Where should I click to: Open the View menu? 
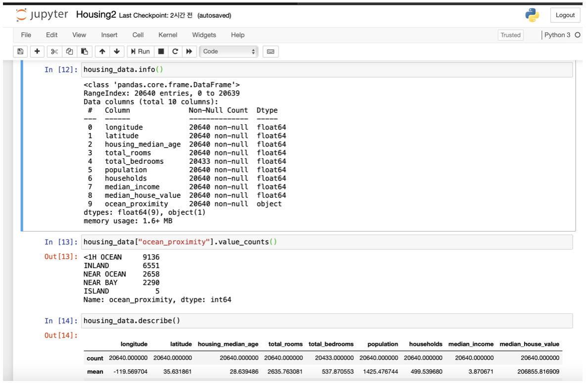[x=79, y=35]
